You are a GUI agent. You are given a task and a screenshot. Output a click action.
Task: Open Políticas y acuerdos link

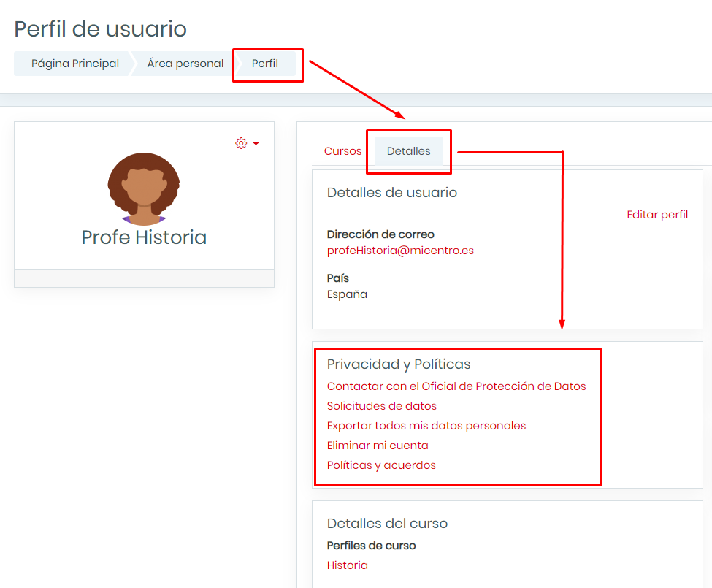pyautogui.click(x=381, y=465)
